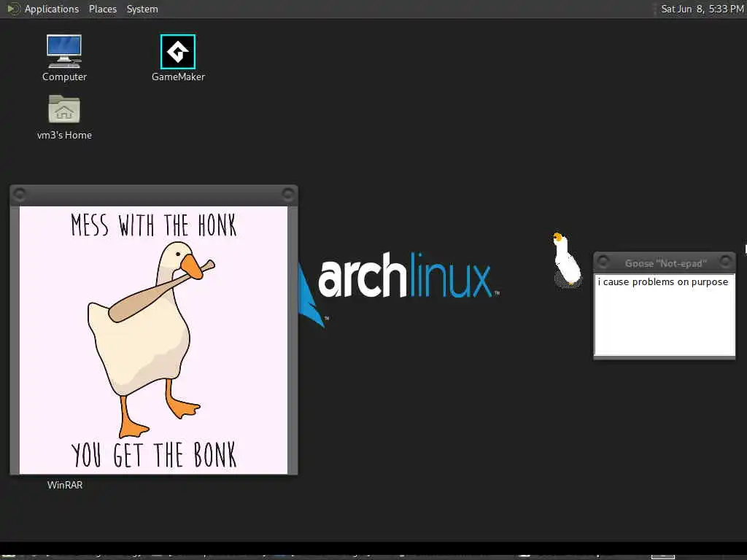Click left round button on goose meme window
The height and width of the screenshot is (560, 747).
point(20,194)
